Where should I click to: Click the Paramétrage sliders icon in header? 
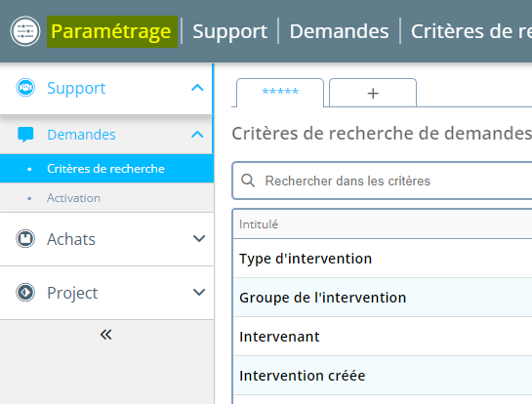coord(25,31)
